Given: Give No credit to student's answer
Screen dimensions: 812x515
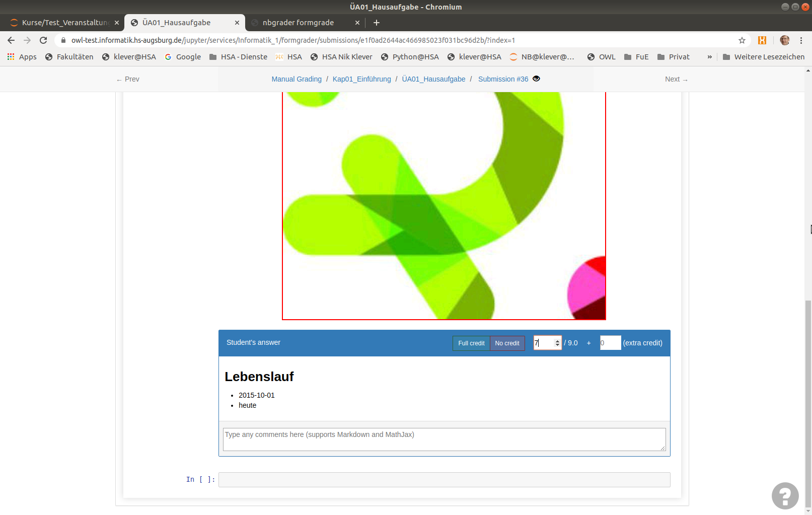Looking at the screenshot, I should 507,343.
